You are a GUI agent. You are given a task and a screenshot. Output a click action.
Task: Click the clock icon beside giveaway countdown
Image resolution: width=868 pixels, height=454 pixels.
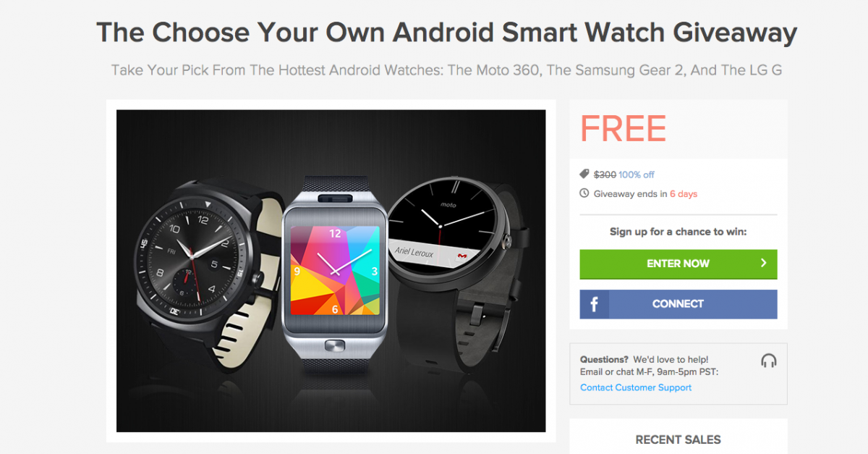pos(584,193)
